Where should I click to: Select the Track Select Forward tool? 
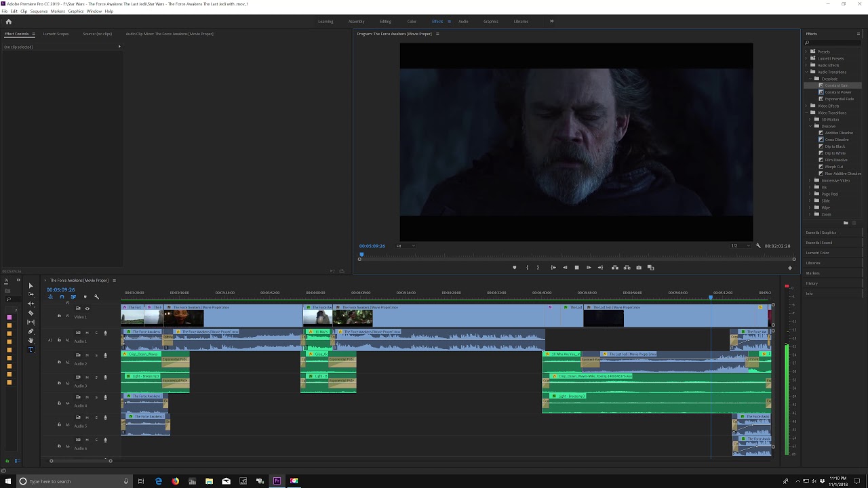[31, 295]
